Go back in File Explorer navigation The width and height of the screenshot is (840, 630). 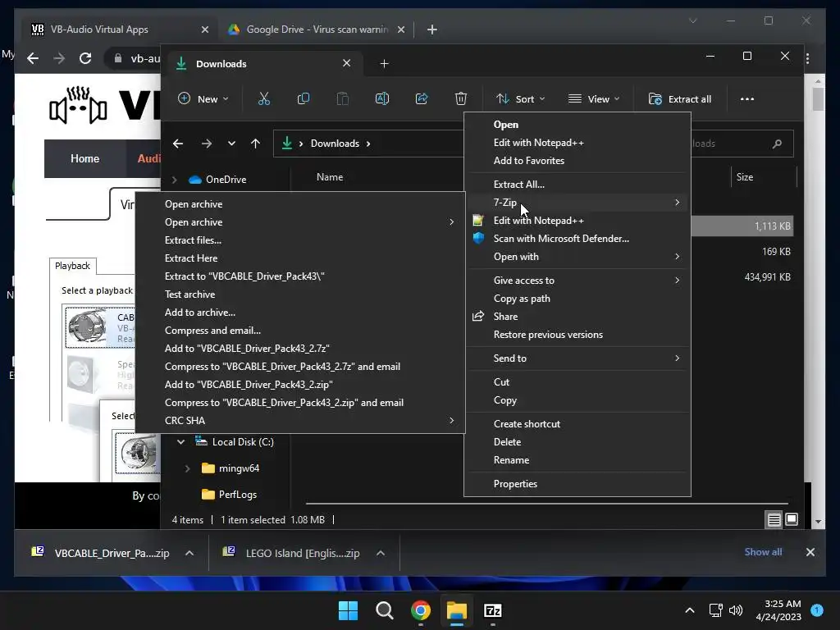[x=178, y=144]
